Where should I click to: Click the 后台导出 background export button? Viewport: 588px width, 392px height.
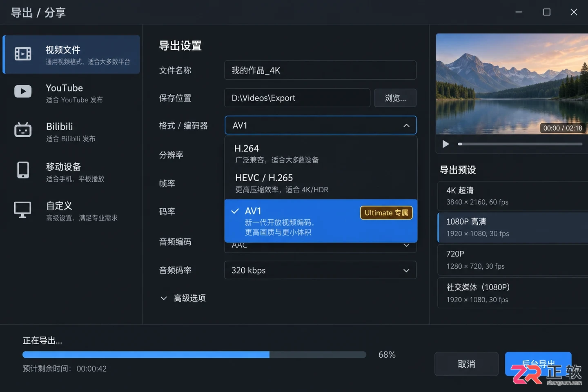click(538, 364)
